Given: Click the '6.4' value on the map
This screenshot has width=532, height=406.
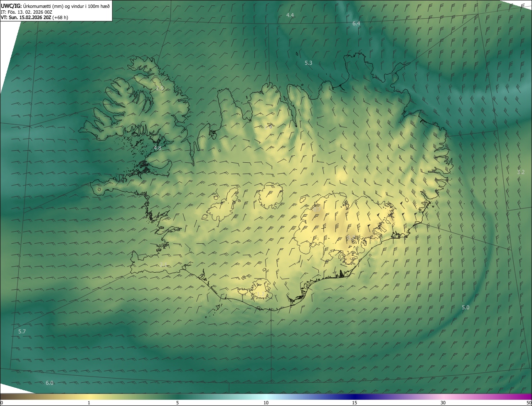Looking at the screenshot, I should point(356,24).
